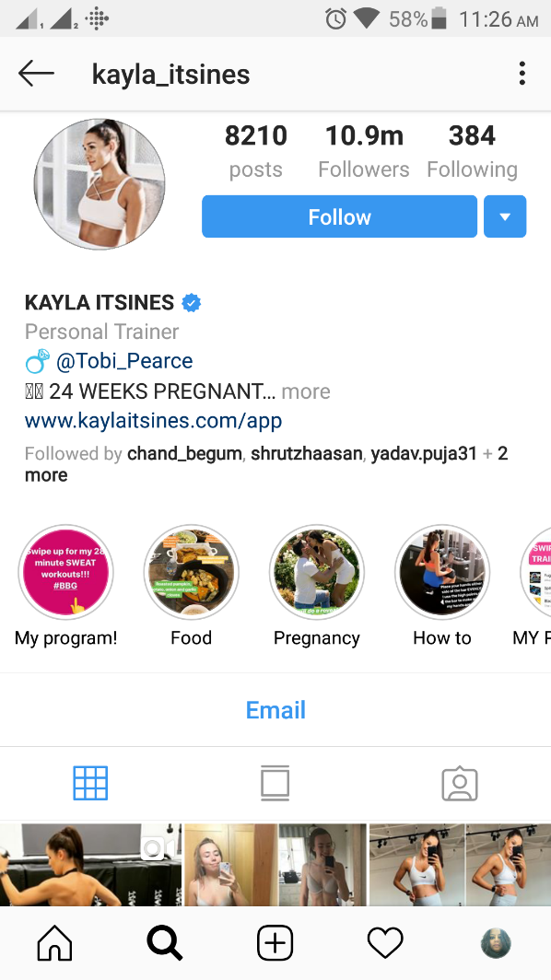Open the www.kaylaitsines.com/app link
Screen dimensions: 551x980
click(x=153, y=421)
